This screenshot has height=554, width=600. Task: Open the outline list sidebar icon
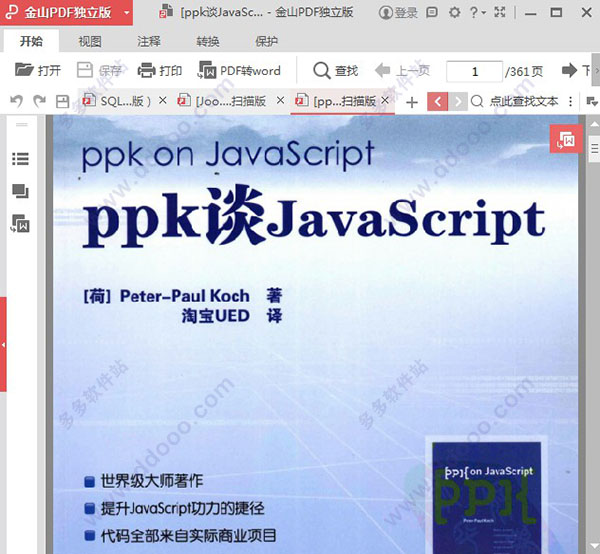pos(21,158)
